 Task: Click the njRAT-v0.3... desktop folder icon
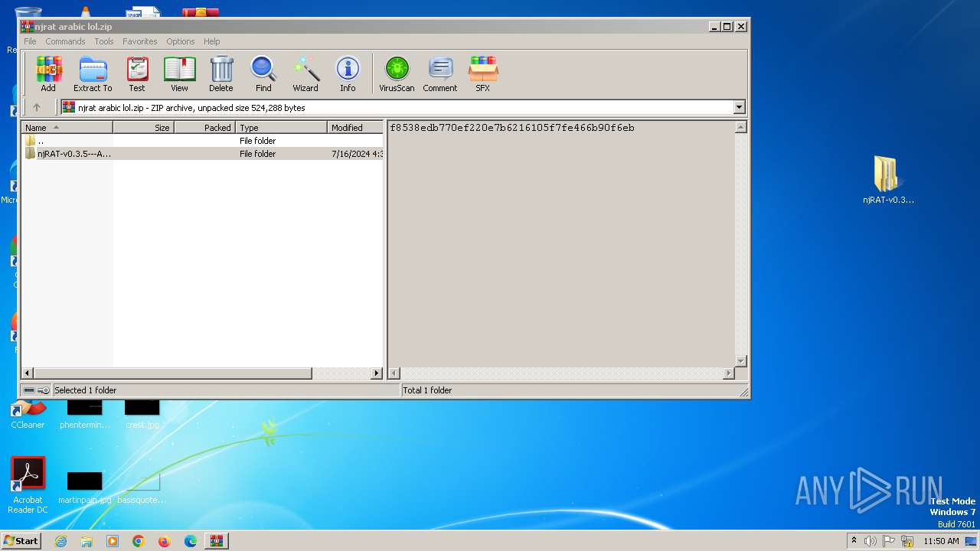coord(888,181)
